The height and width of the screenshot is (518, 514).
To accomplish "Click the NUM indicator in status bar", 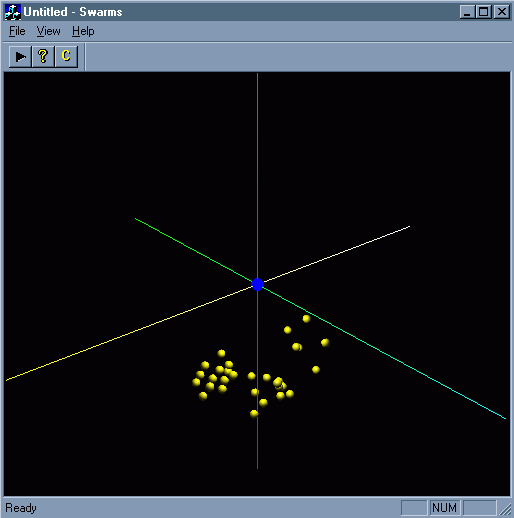I will pyautogui.click(x=445, y=508).
